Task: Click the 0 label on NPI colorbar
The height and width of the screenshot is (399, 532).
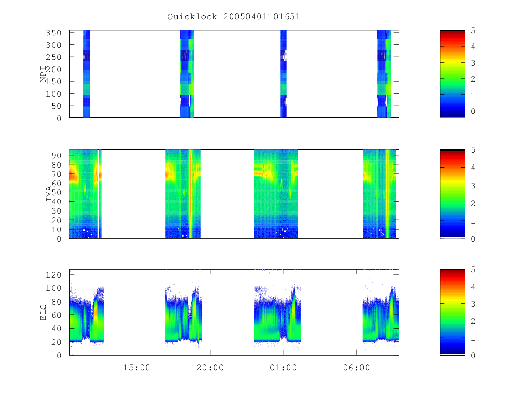Action: pos(473,111)
